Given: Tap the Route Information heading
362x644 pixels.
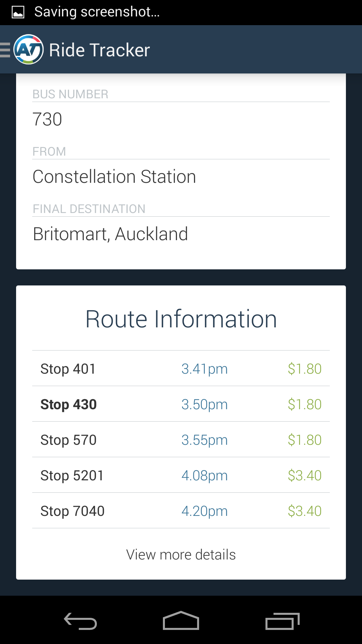Looking at the screenshot, I should 181,319.
